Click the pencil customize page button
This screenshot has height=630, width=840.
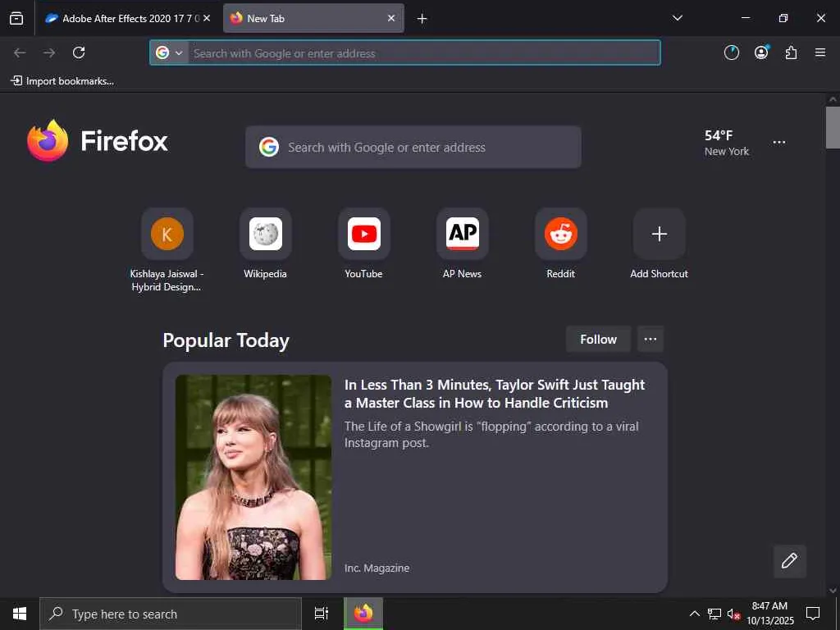point(790,561)
